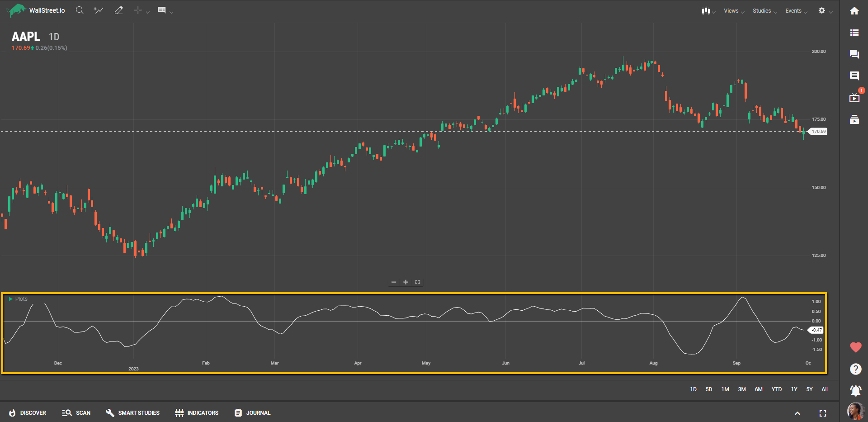This screenshot has height=422, width=868.
Task: Open the symbol search magnifier
Action: tap(80, 10)
